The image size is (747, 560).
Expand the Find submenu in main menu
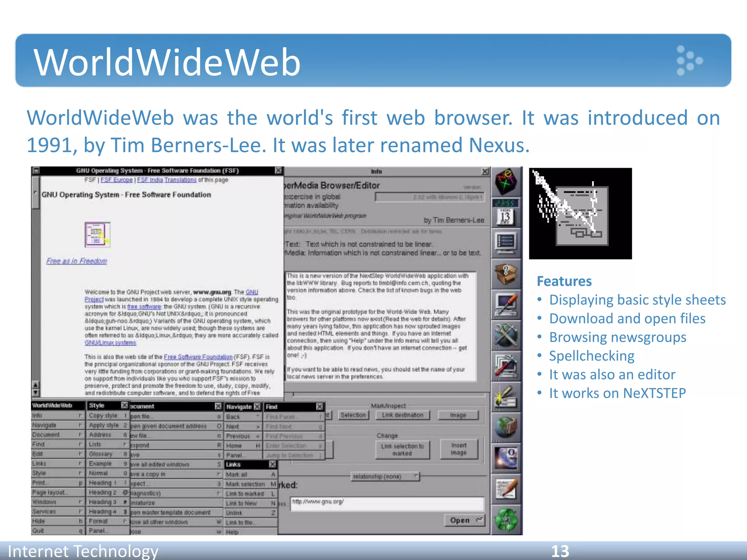click(58, 444)
